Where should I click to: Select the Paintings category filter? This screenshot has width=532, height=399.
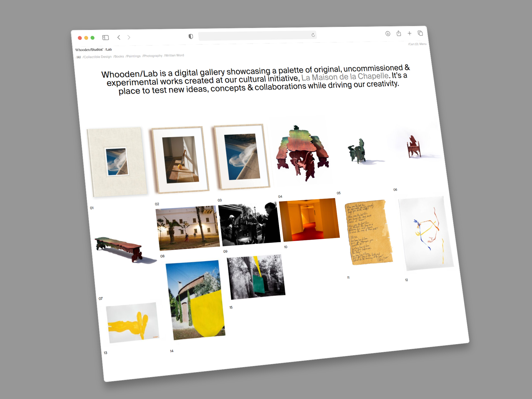[133, 56]
